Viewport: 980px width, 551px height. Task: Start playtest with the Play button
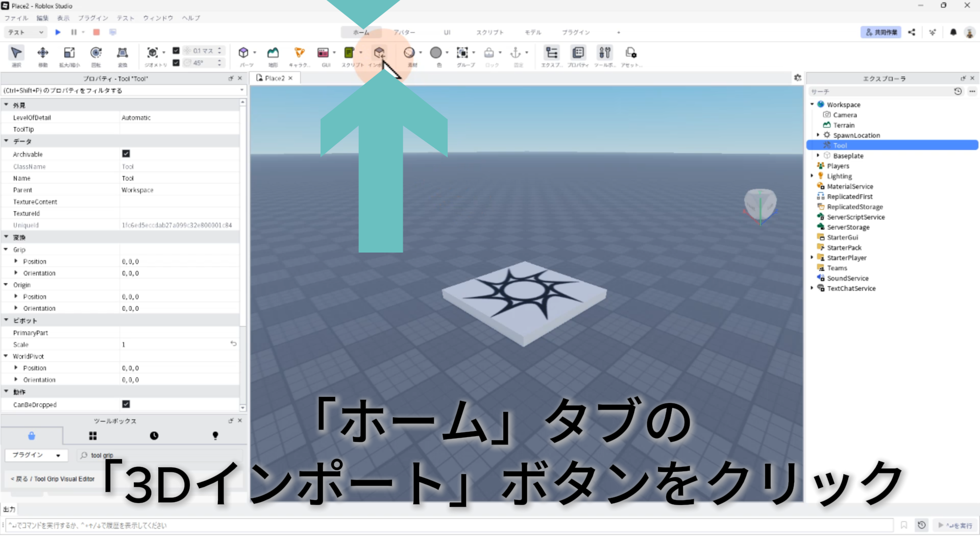tap(58, 32)
